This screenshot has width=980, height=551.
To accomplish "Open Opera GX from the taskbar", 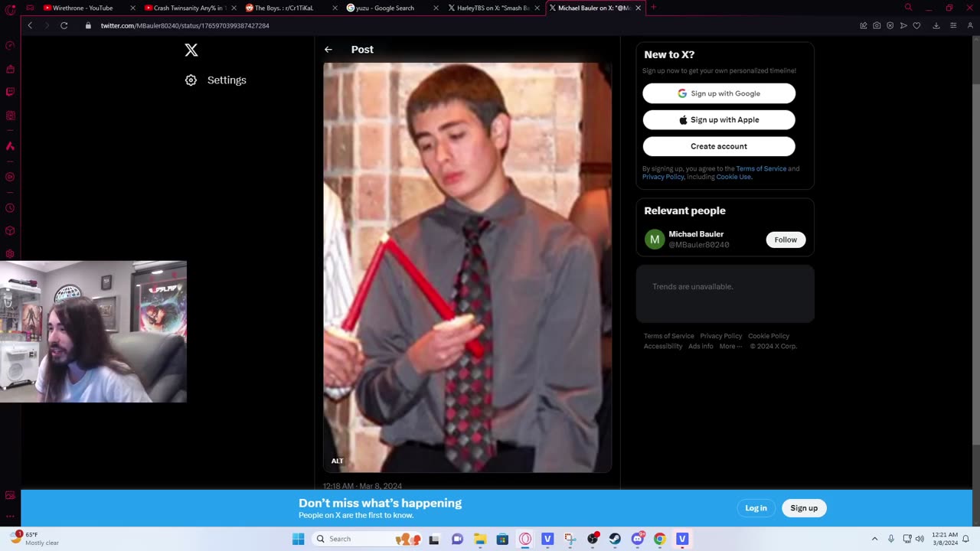I will coord(525,539).
